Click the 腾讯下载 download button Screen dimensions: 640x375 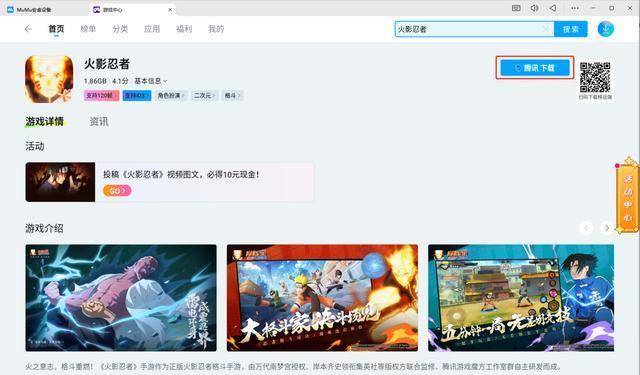[535, 68]
